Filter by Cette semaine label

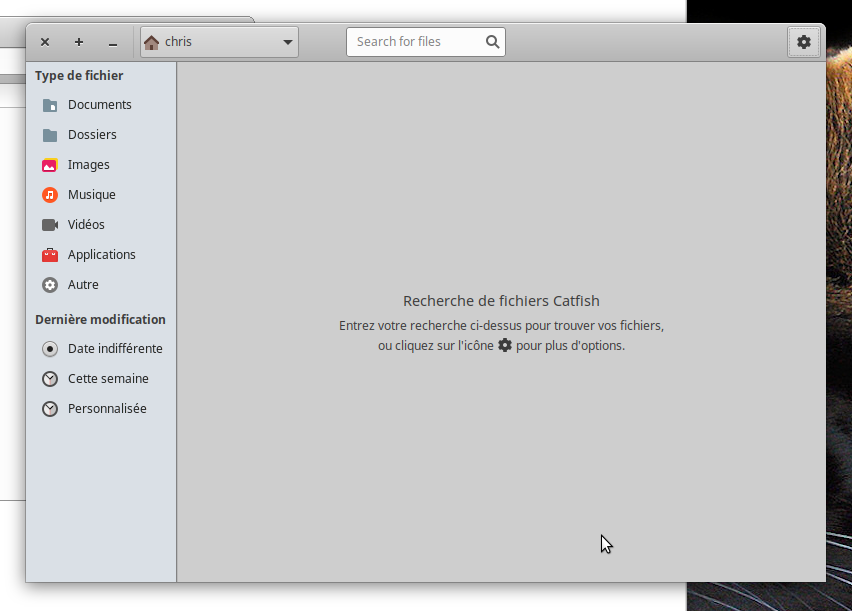pos(108,379)
